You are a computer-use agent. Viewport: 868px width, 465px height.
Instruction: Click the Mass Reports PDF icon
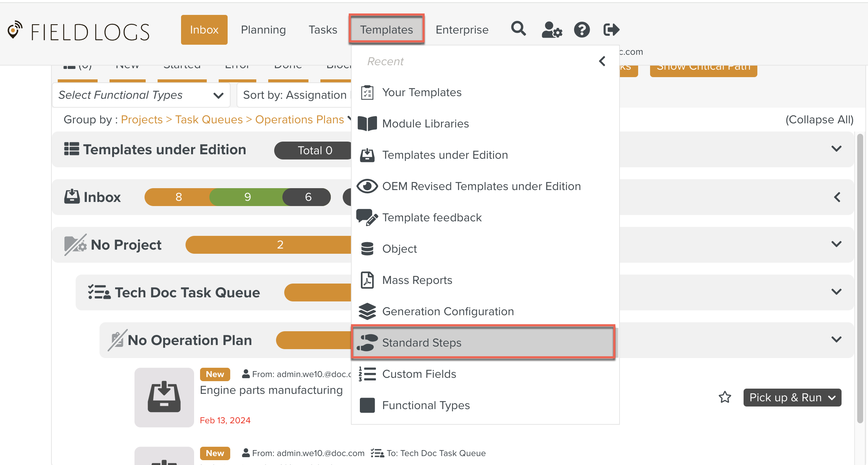pyautogui.click(x=367, y=280)
